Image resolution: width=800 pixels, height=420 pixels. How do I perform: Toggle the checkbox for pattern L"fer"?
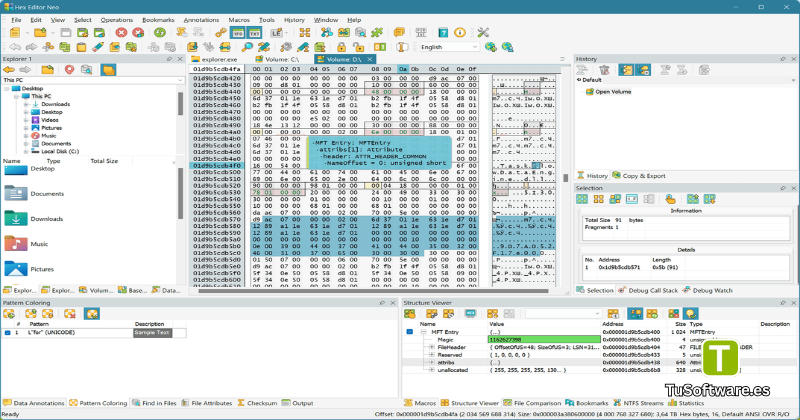(x=7, y=332)
